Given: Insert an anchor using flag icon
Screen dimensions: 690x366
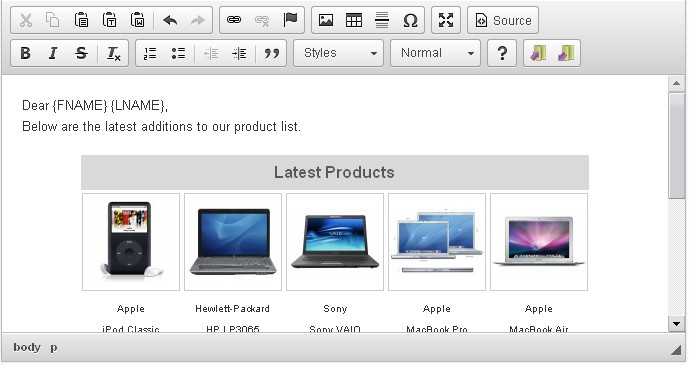Looking at the screenshot, I should pos(290,20).
